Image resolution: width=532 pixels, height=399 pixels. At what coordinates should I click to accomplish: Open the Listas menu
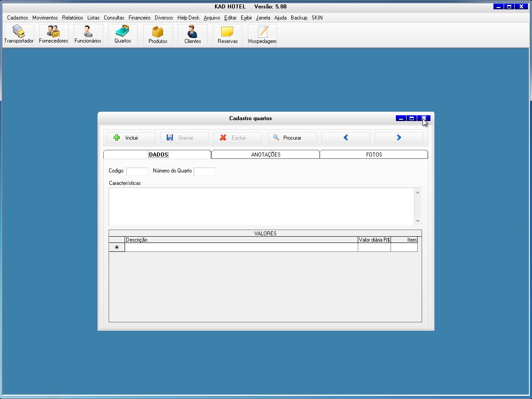(x=94, y=18)
